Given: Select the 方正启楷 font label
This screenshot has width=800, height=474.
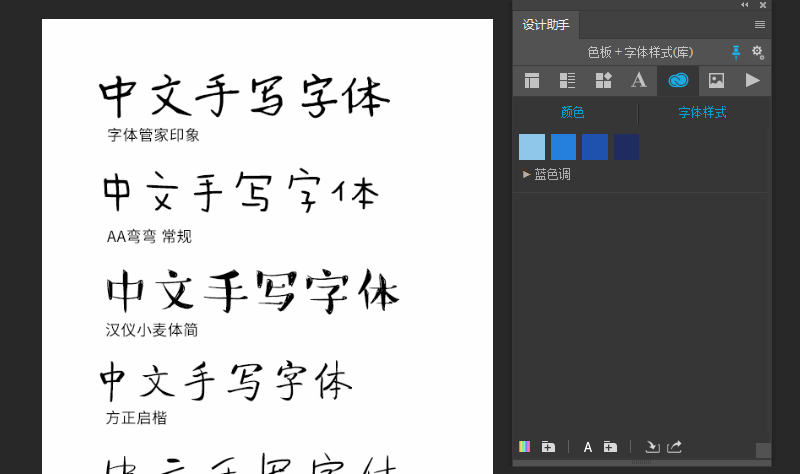Looking at the screenshot, I should point(136,418).
